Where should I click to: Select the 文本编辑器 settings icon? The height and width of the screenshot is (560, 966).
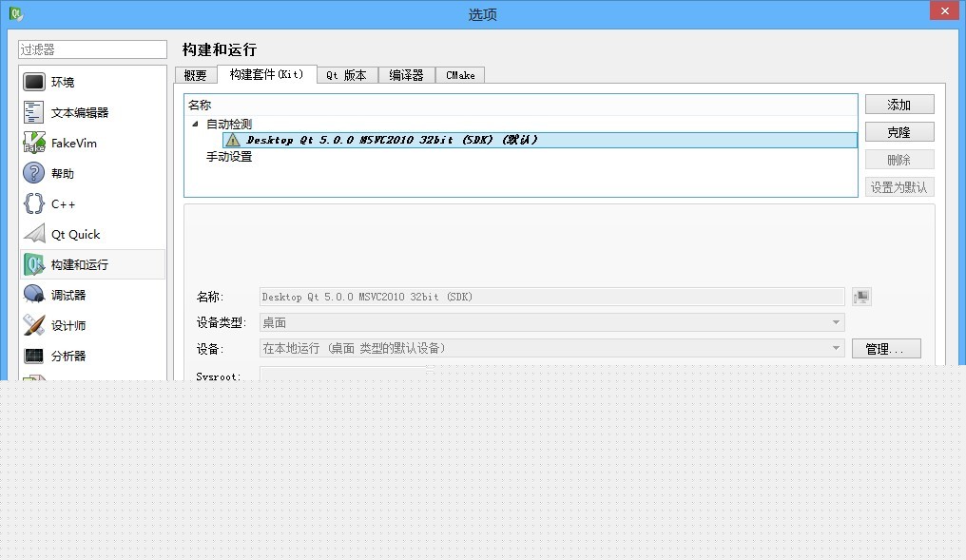tap(32, 112)
